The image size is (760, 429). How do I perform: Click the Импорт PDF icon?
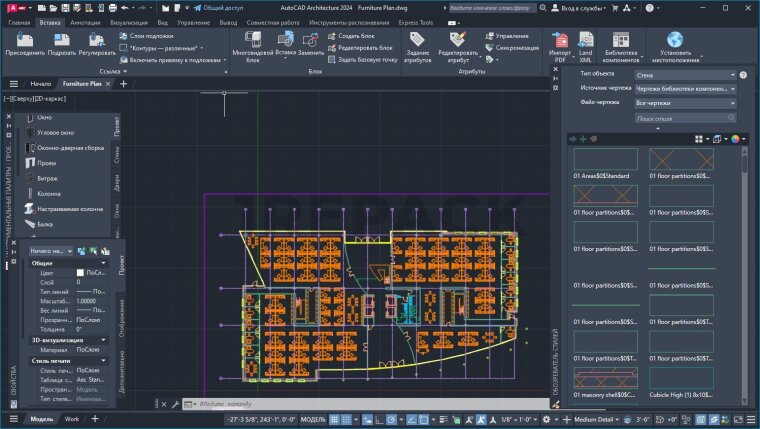(x=559, y=42)
